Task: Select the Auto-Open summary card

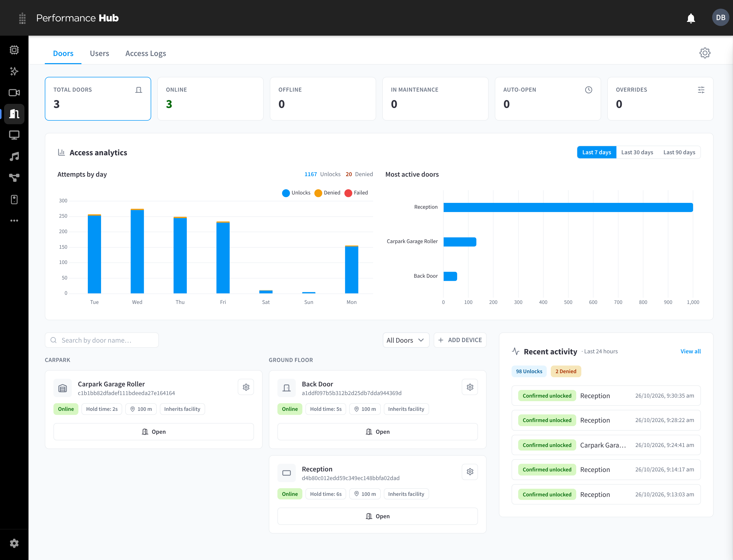Action: [548, 99]
